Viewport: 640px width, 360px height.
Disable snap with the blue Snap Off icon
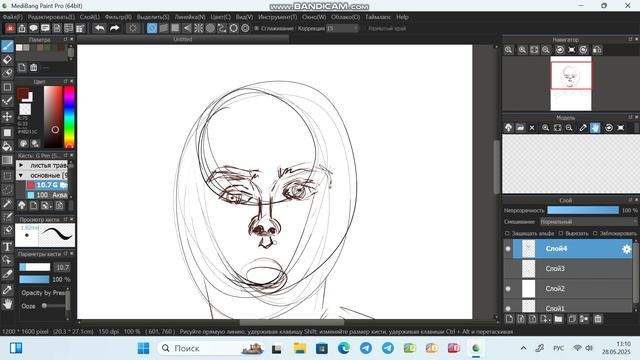click(x=152, y=28)
